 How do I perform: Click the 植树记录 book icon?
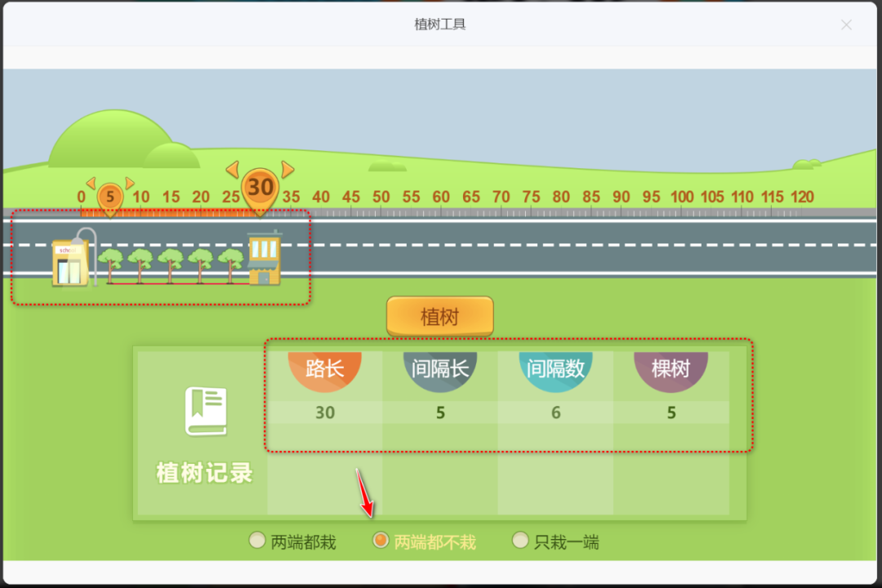point(206,411)
